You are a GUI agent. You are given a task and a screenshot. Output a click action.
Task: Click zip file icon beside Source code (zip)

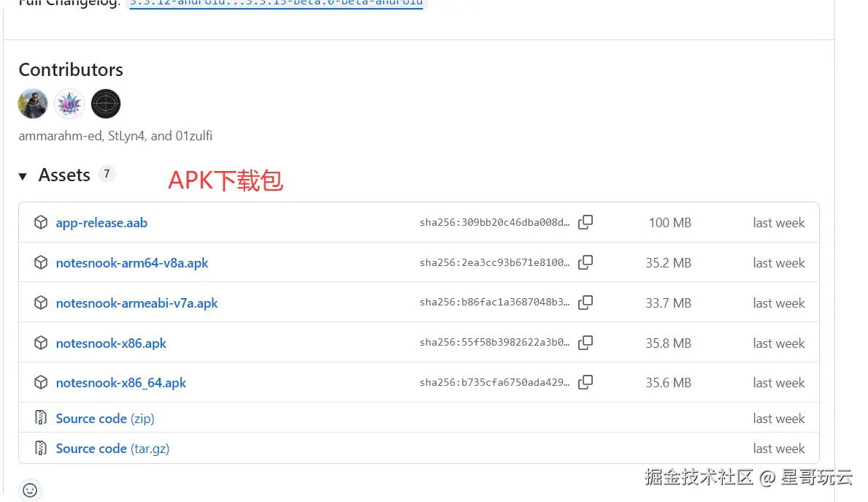[x=40, y=418]
